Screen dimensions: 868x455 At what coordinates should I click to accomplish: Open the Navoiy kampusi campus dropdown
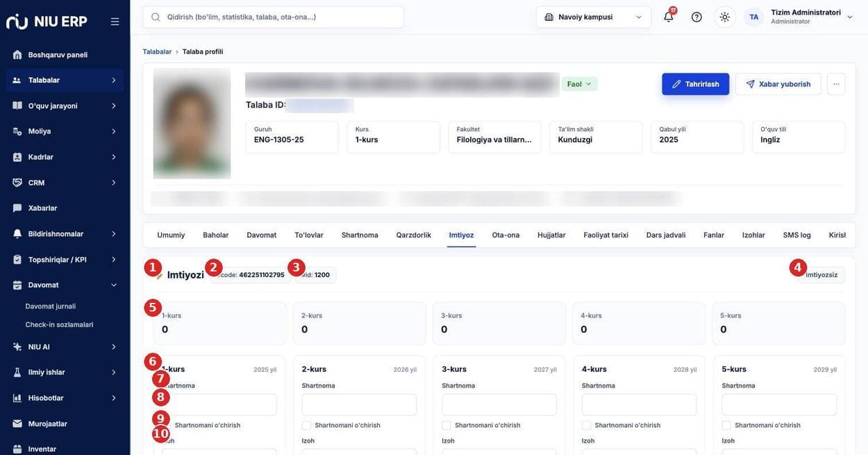(x=594, y=17)
